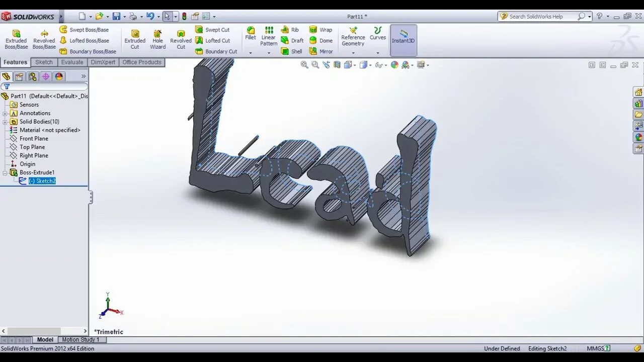Open the PropertyManager tab icon
This screenshot has height=362, width=644.
(x=19, y=76)
